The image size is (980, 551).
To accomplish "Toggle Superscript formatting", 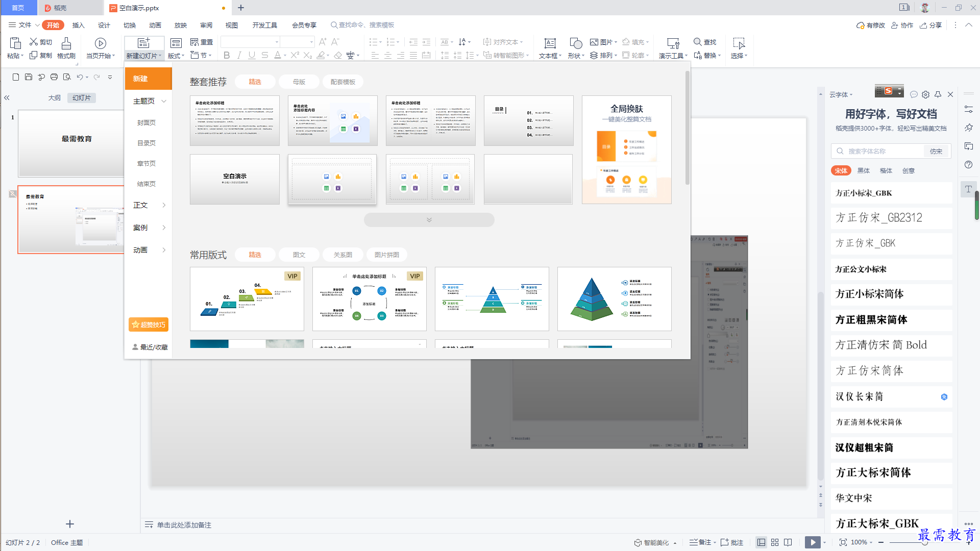I will tap(295, 55).
